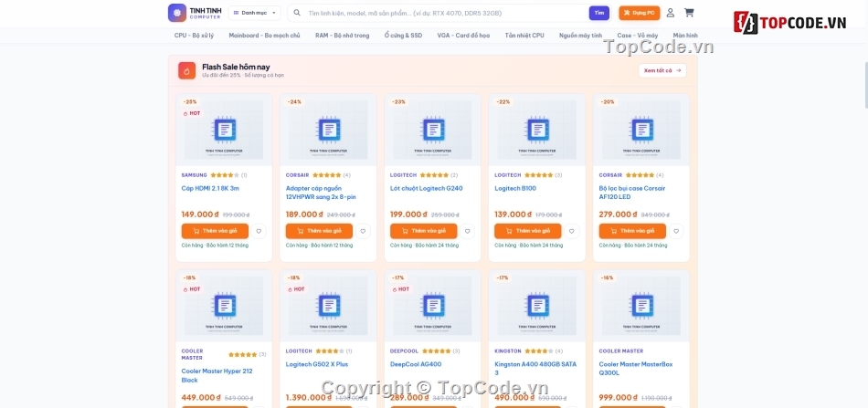The image size is (868, 408).
Task: Click HOT badge on DeepCool AG400 card
Action: [401, 289]
